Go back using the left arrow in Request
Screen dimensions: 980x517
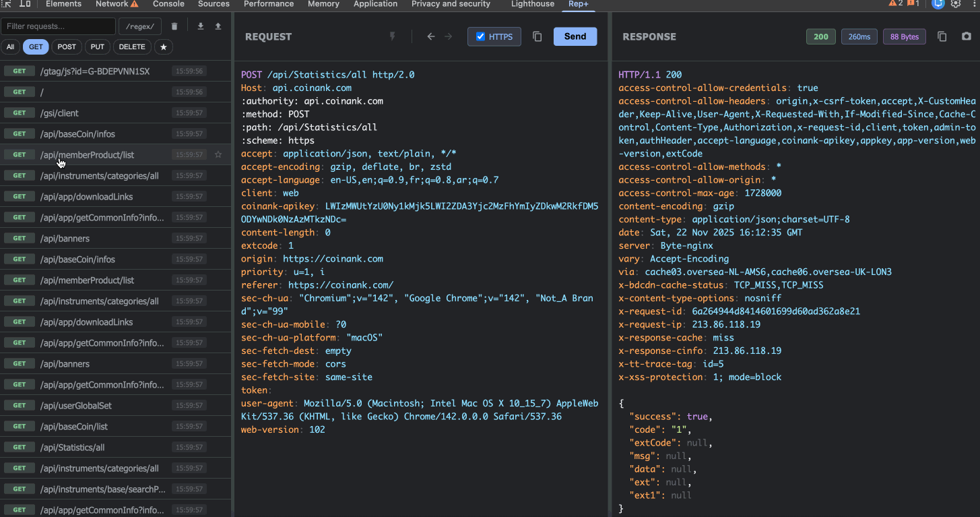pyautogui.click(x=431, y=36)
